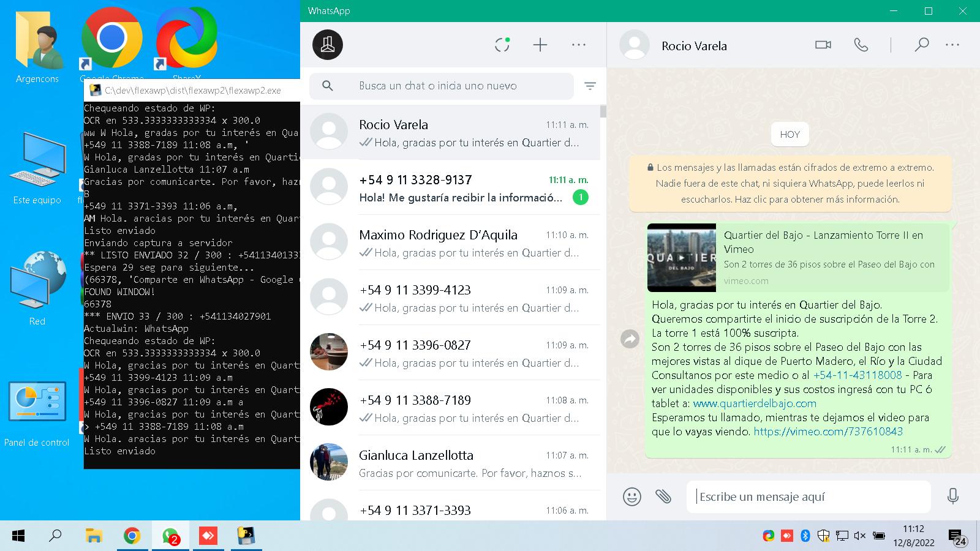This screenshot has height=551, width=980.
Task: Open +54 9 11 3396-0827 profile photo
Action: tap(329, 351)
